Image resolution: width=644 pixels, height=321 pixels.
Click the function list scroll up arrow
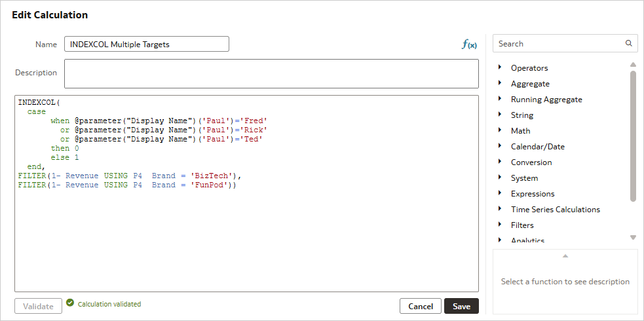click(x=633, y=65)
